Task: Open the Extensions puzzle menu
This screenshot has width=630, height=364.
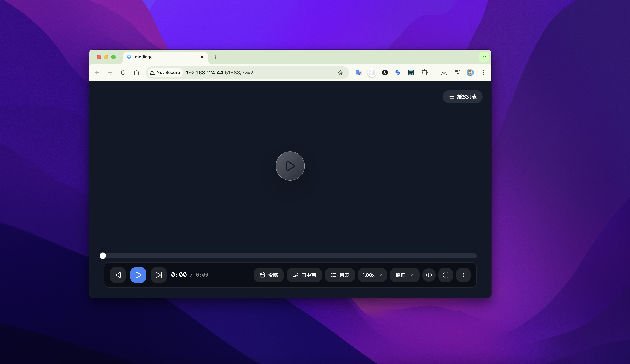Action: [424, 73]
